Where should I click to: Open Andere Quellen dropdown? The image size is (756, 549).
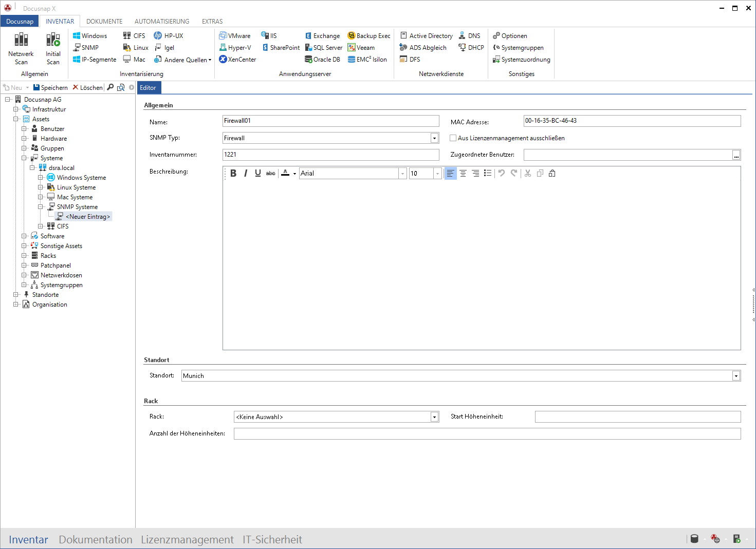coord(183,60)
